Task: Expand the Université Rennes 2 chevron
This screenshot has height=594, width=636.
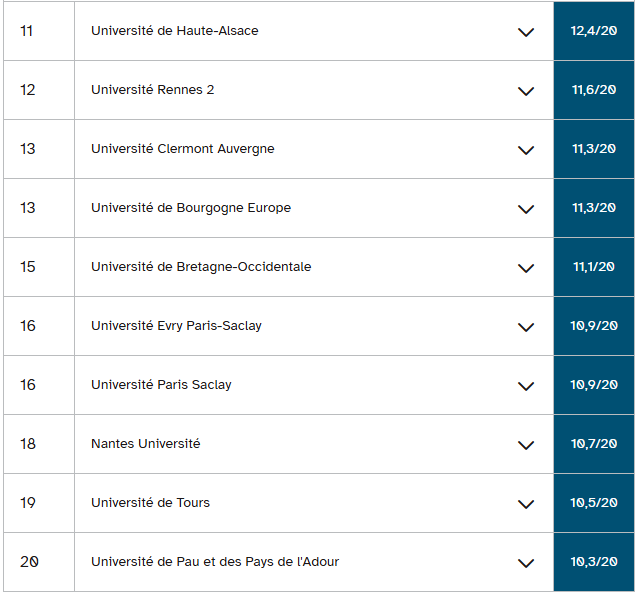Action: pyautogui.click(x=526, y=91)
